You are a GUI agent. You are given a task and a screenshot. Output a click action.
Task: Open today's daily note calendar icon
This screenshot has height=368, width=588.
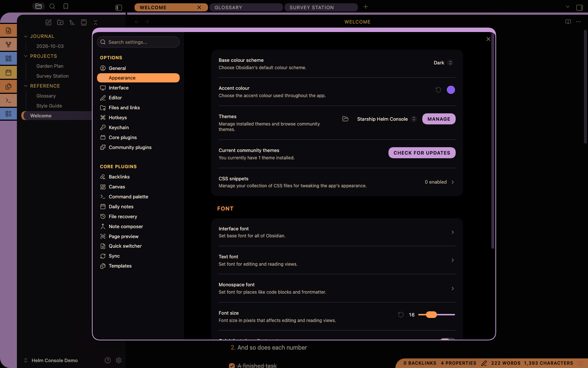[8, 72]
